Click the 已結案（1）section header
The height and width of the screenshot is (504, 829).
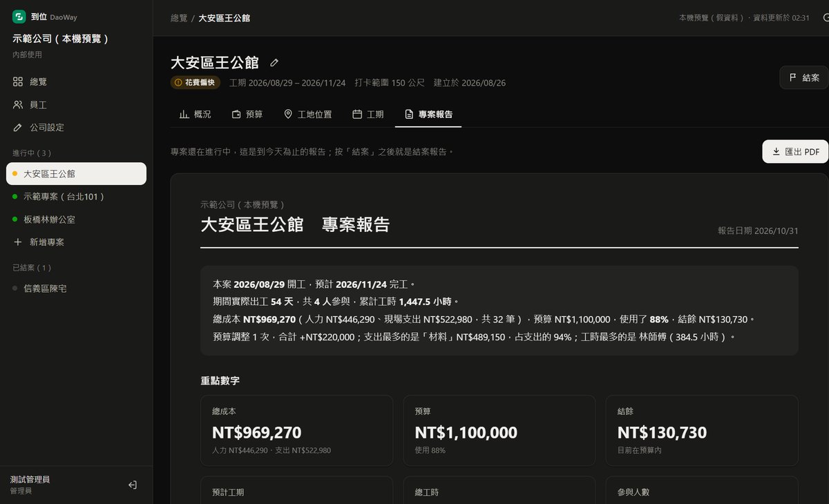(x=32, y=267)
